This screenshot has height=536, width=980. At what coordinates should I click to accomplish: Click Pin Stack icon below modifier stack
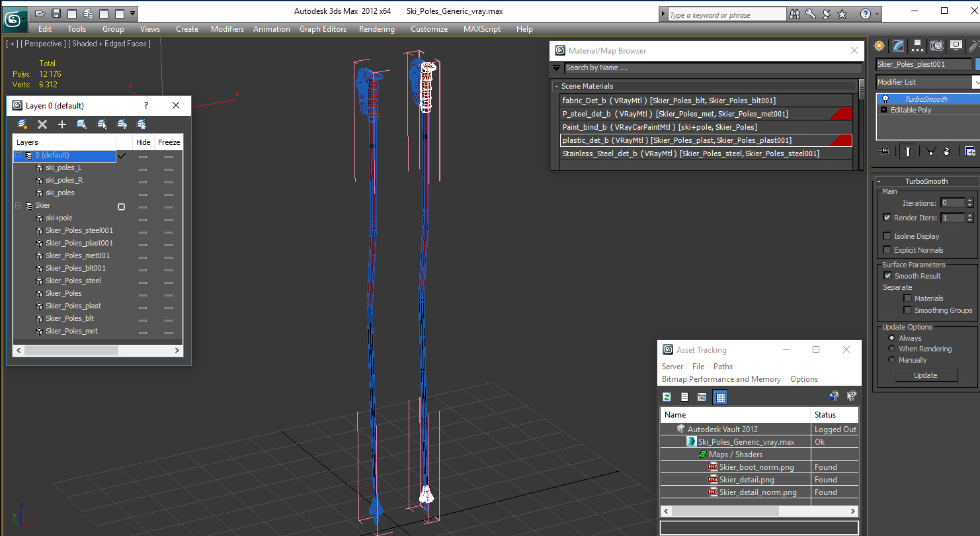coord(884,152)
